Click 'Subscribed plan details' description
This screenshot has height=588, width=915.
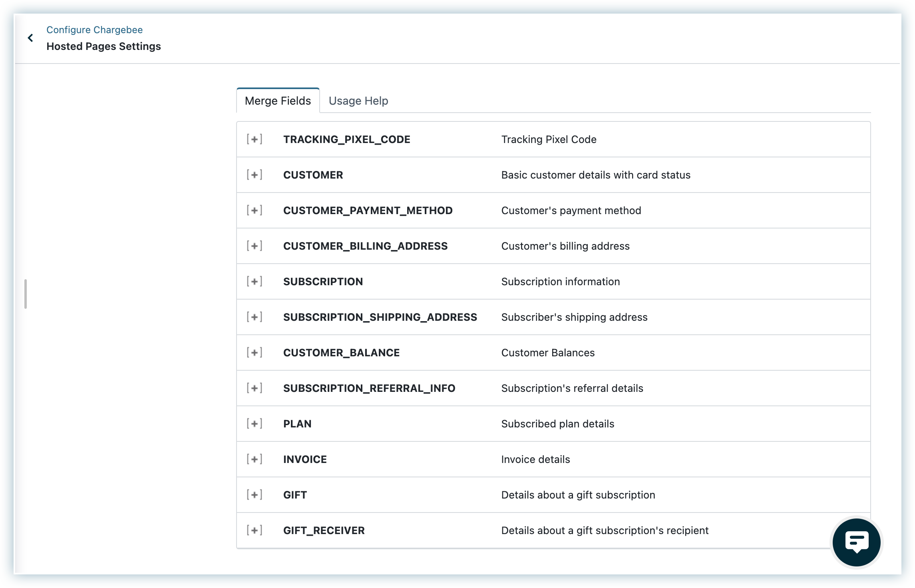coord(558,424)
